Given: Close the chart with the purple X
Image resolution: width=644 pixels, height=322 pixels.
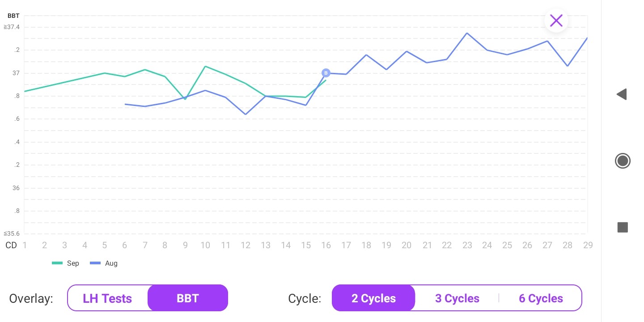Looking at the screenshot, I should [556, 21].
